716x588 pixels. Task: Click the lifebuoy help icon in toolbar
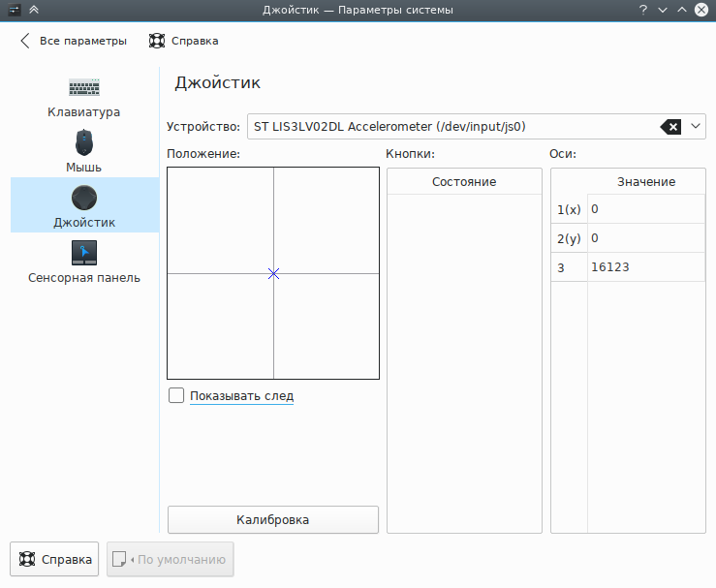tap(157, 41)
